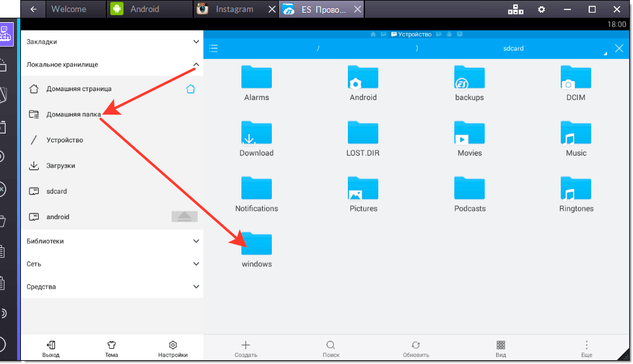This screenshot has width=633, height=364.
Task: Expand the Закладки section
Action: coord(112,42)
